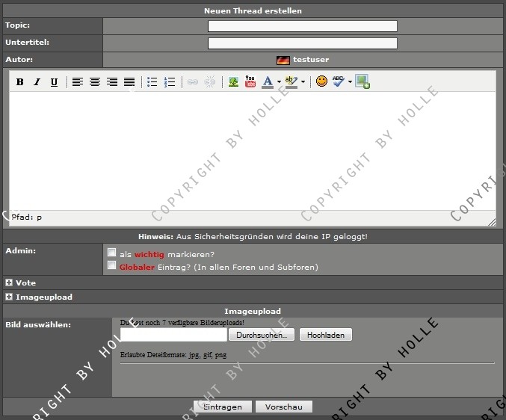Focus the message text editor area

pos(253,151)
